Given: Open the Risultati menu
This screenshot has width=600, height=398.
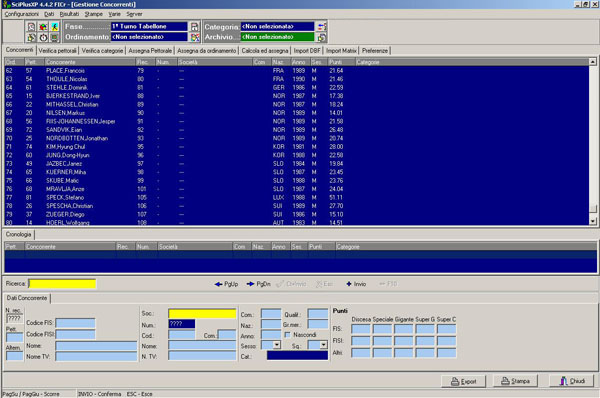Looking at the screenshot, I should [x=69, y=14].
